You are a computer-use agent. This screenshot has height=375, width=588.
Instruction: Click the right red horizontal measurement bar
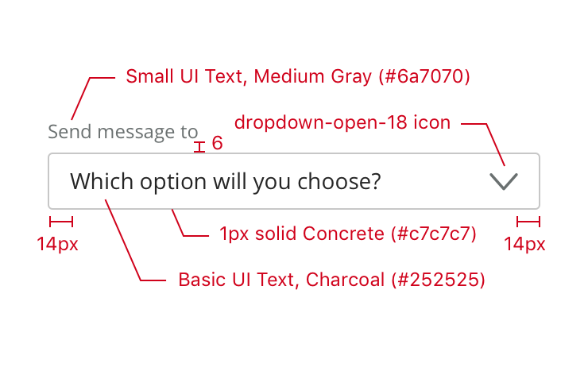(x=528, y=222)
